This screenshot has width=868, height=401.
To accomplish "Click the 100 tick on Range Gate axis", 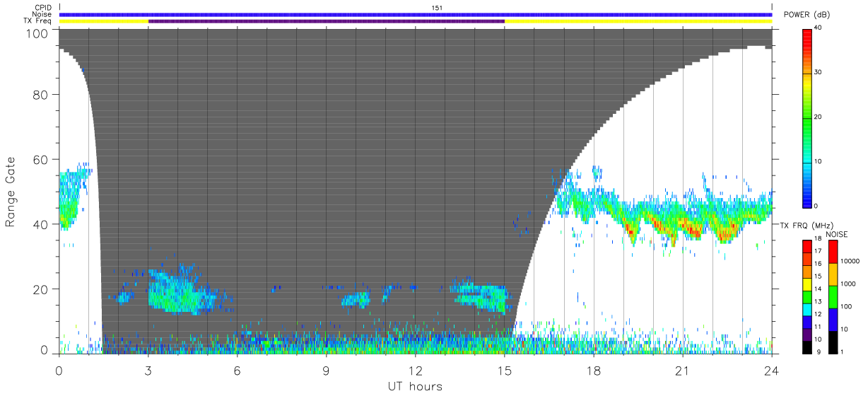I will coord(36,33).
